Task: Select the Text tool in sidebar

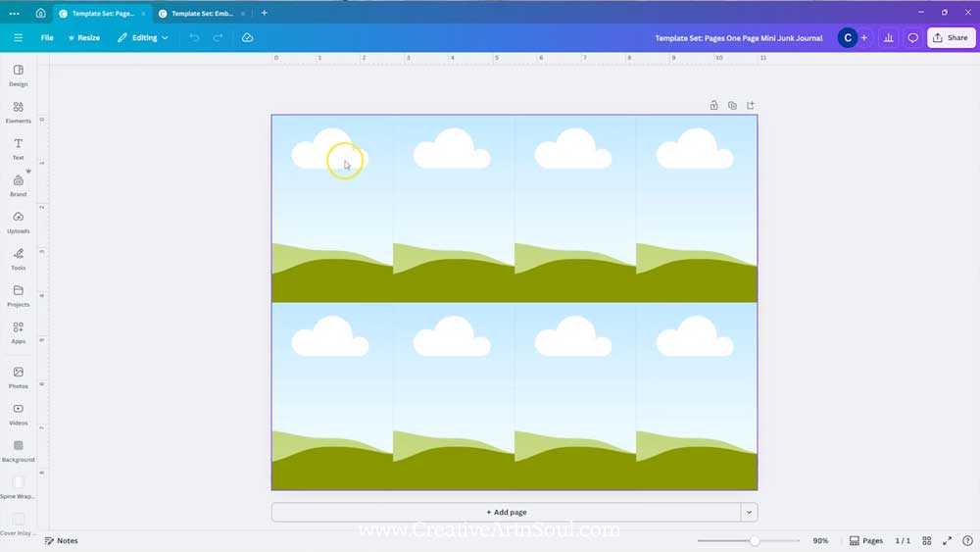Action: (x=18, y=148)
